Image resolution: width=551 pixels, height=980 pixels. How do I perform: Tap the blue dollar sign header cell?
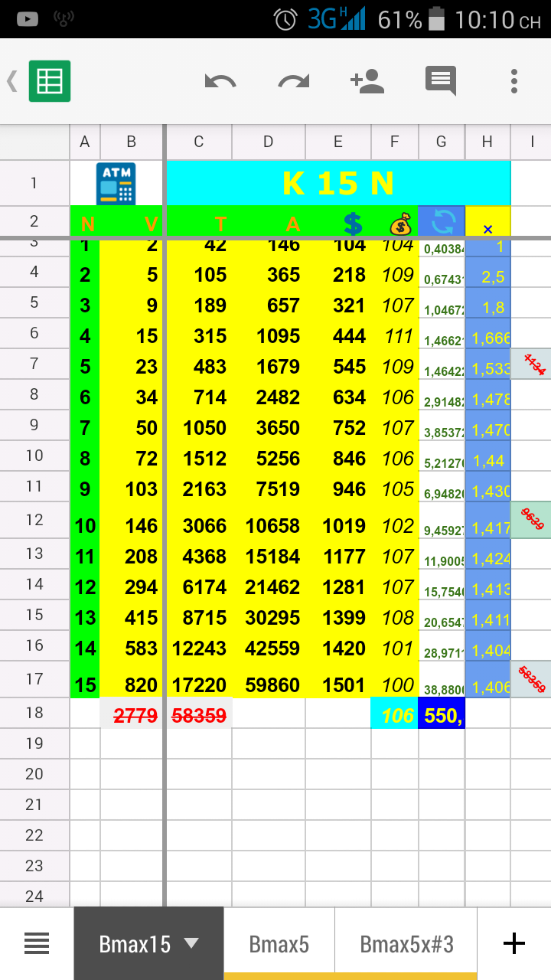point(353,224)
